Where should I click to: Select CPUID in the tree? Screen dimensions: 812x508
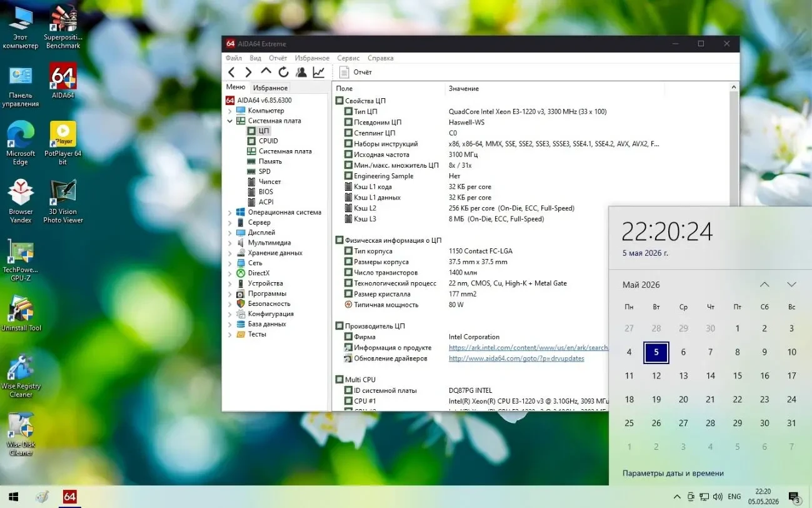[268, 141]
